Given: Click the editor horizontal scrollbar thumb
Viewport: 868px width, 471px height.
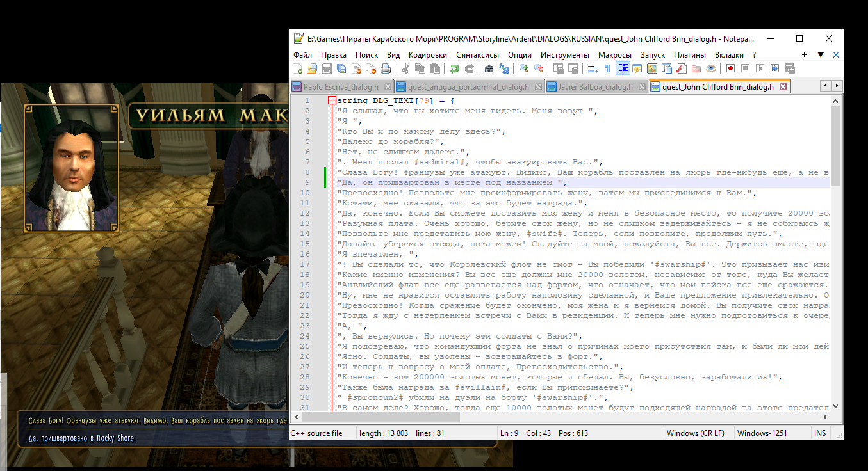Looking at the screenshot, I should [x=380, y=417].
